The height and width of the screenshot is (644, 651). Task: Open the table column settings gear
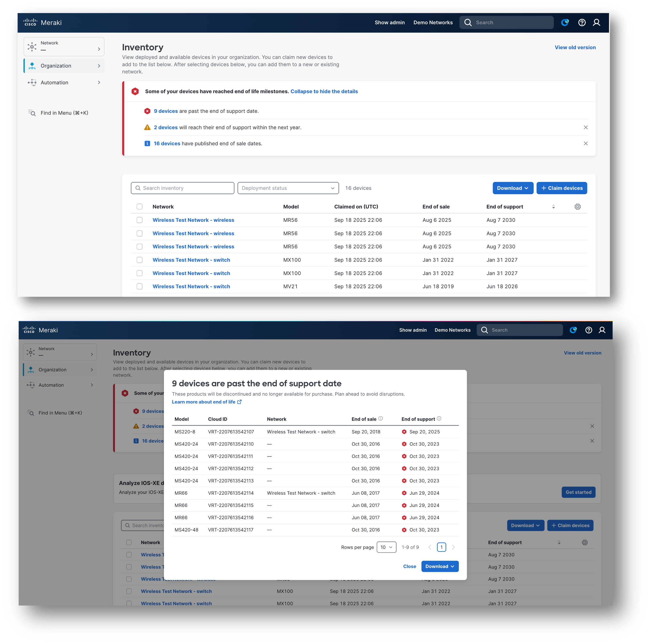click(x=577, y=207)
